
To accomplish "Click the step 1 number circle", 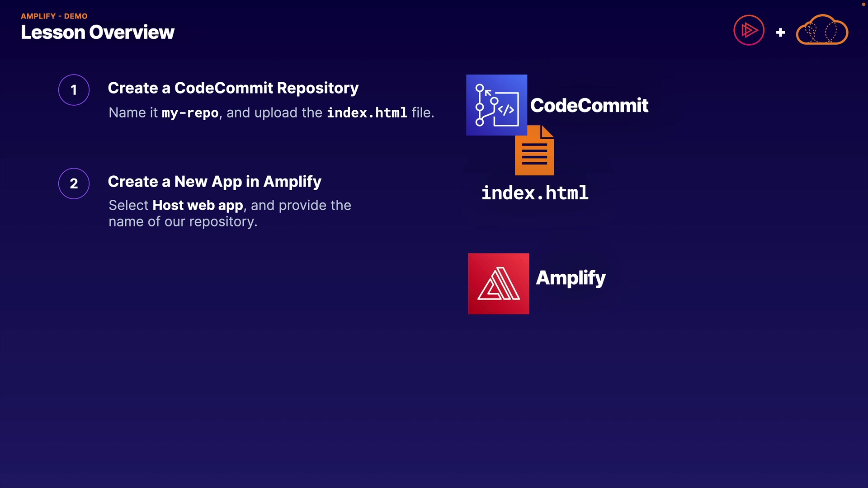I will pos(74,90).
